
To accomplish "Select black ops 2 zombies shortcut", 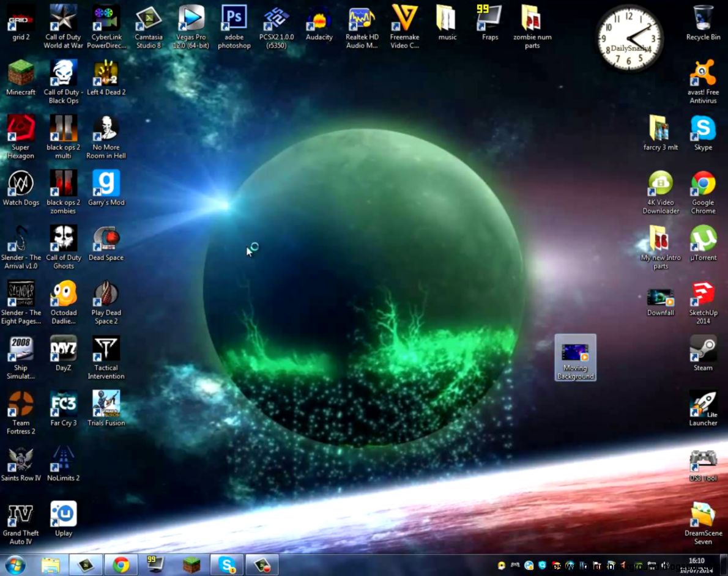I will tap(63, 191).
